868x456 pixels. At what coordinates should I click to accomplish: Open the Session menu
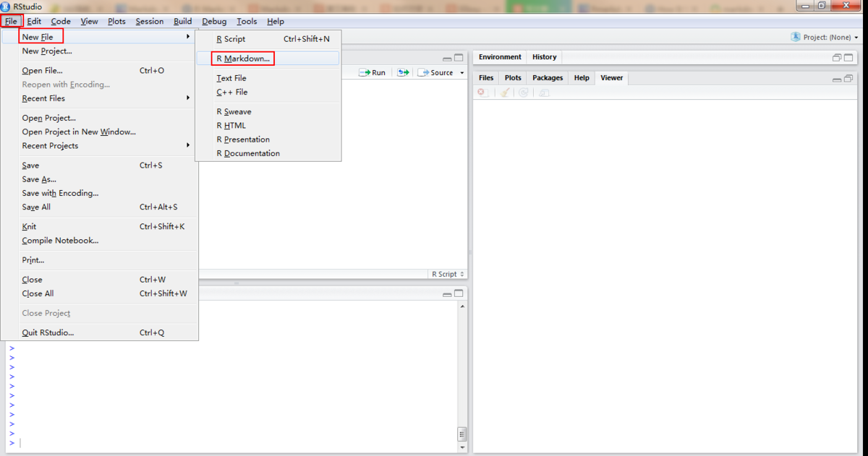pos(150,21)
